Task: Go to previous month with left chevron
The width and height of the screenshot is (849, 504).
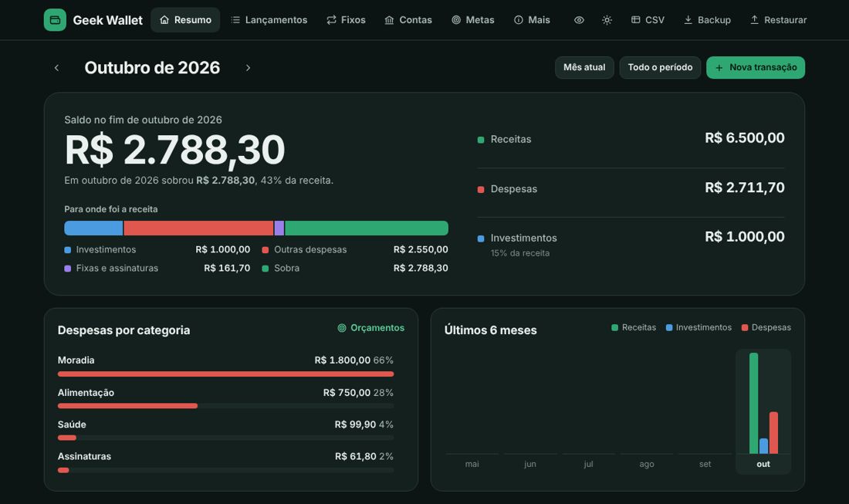Action: coord(56,68)
